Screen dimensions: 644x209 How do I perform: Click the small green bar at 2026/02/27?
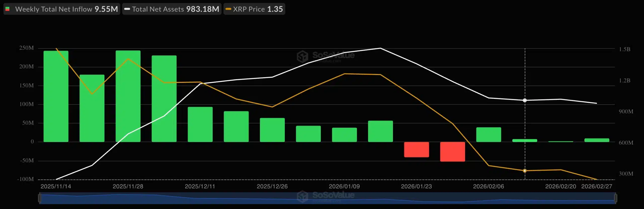[x=597, y=140]
